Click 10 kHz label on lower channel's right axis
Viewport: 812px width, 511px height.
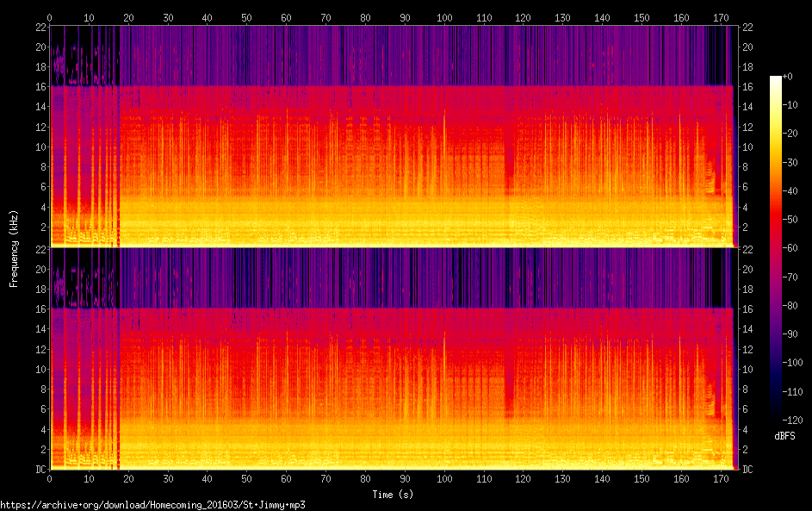click(x=747, y=369)
